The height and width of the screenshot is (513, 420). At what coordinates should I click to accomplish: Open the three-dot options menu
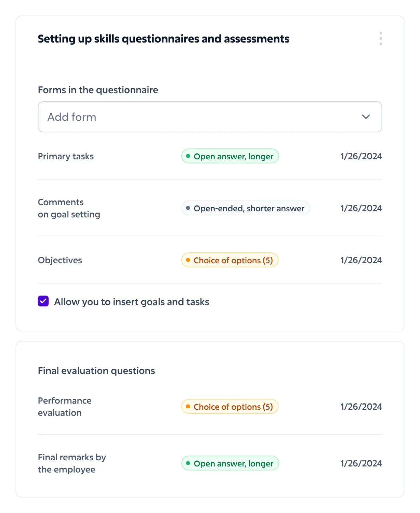[381, 39]
